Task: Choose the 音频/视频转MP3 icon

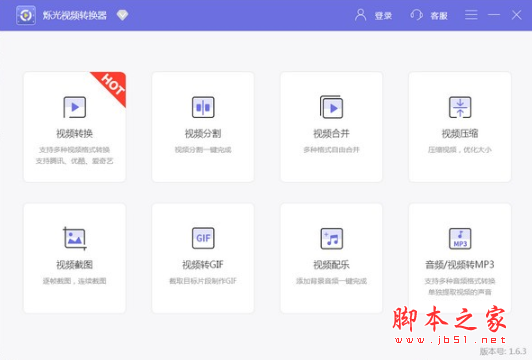Action: pyautogui.click(x=460, y=238)
